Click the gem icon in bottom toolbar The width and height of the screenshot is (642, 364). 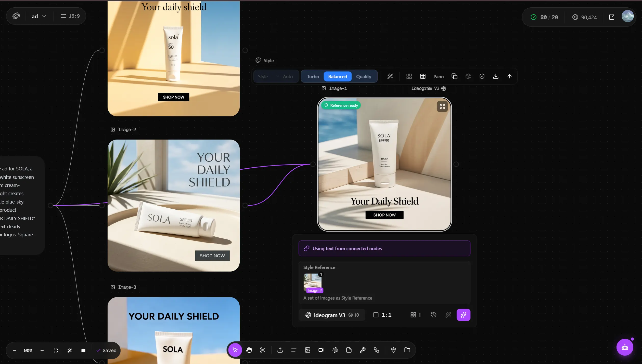click(x=393, y=350)
